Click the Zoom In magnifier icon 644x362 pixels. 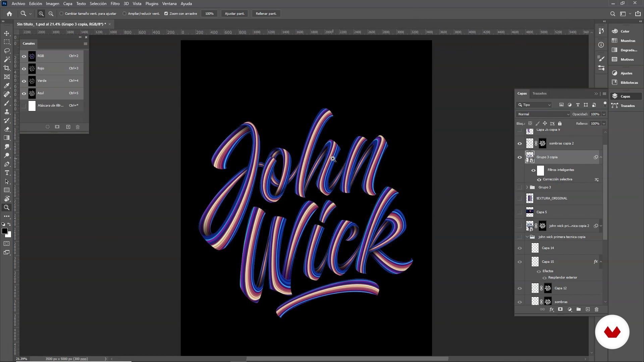41,14
